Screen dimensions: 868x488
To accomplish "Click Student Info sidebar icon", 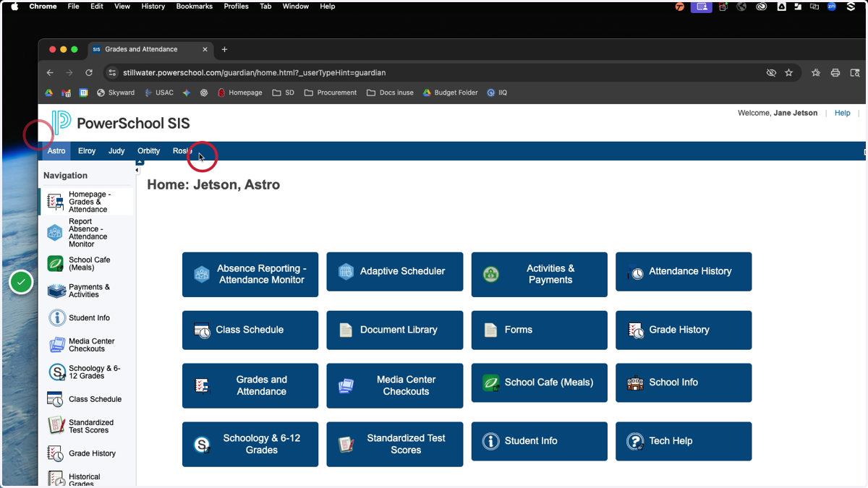I will click(x=56, y=318).
